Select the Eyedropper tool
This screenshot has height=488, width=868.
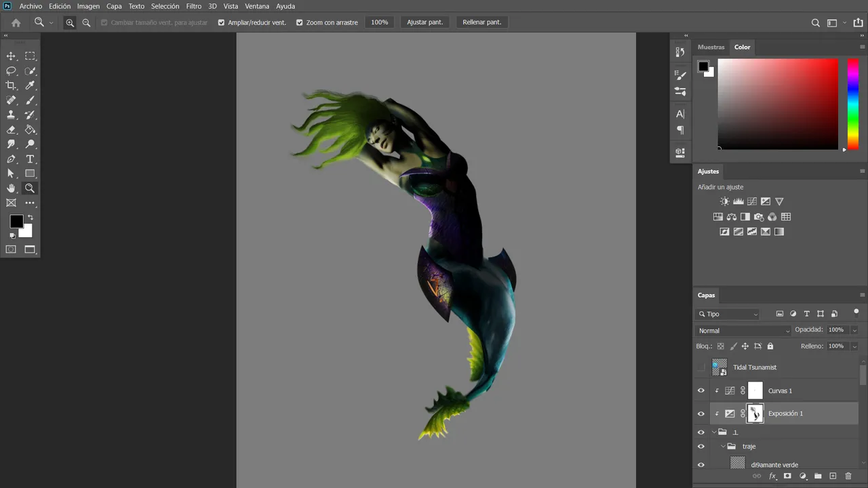pyautogui.click(x=30, y=85)
